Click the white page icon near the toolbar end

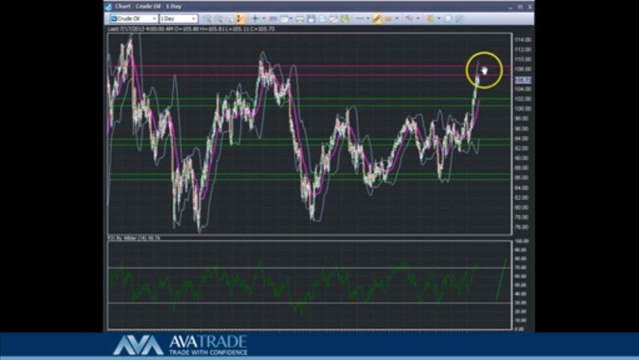[448, 19]
